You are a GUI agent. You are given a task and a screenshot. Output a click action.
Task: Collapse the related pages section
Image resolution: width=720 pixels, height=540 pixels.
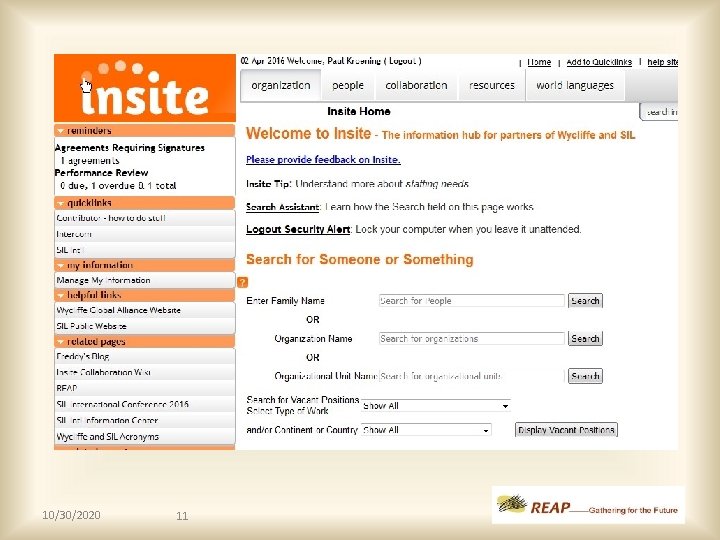click(x=60, y=342)
